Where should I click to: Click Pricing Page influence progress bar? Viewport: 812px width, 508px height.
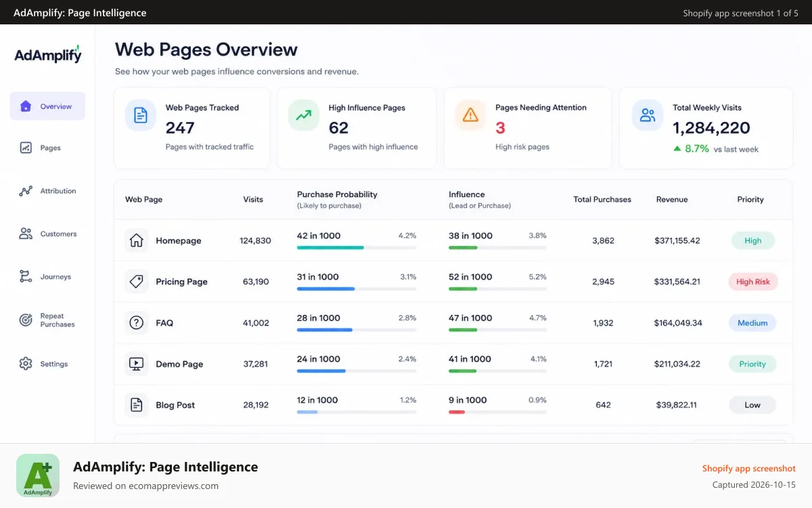coord(497,289)
